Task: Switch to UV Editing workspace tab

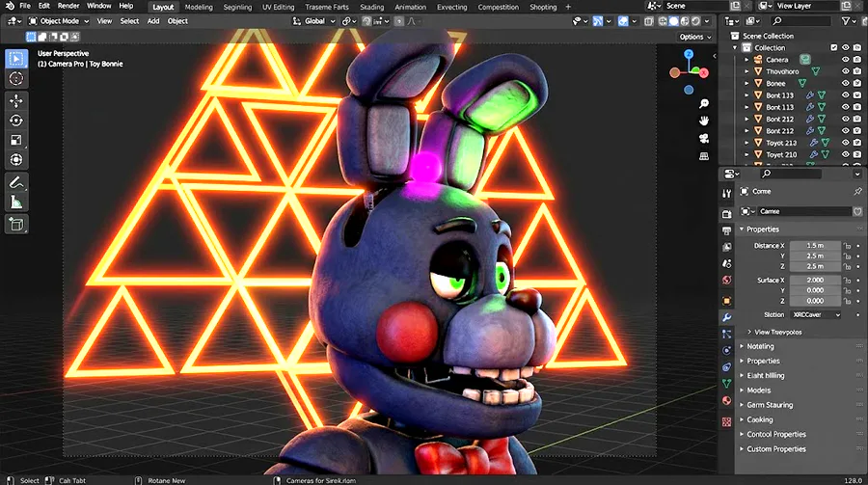Action: click(279, 7)
